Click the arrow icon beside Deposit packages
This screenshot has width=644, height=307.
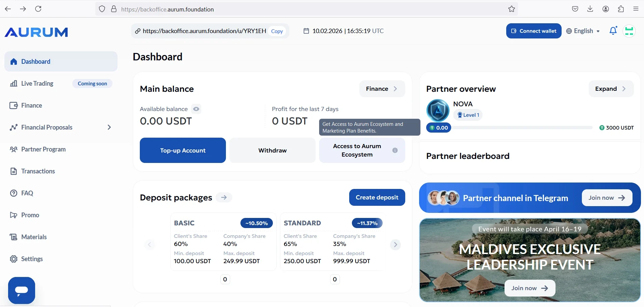[x=224, y=197]
